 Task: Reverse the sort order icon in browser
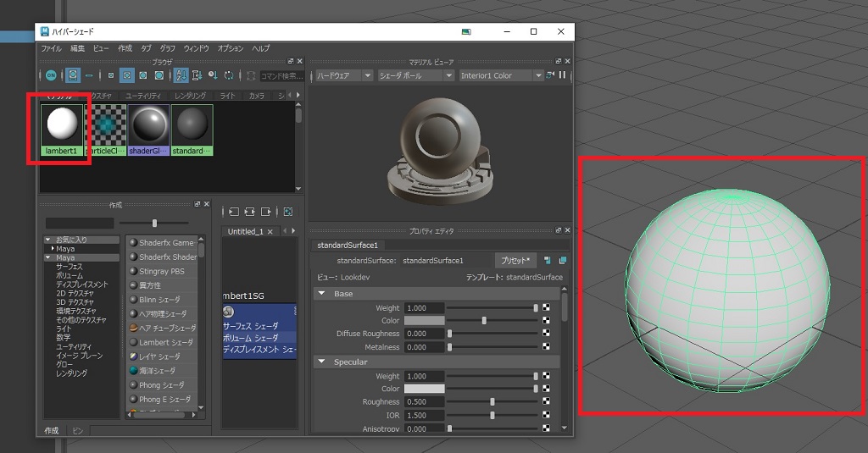(x=229, y=75)
